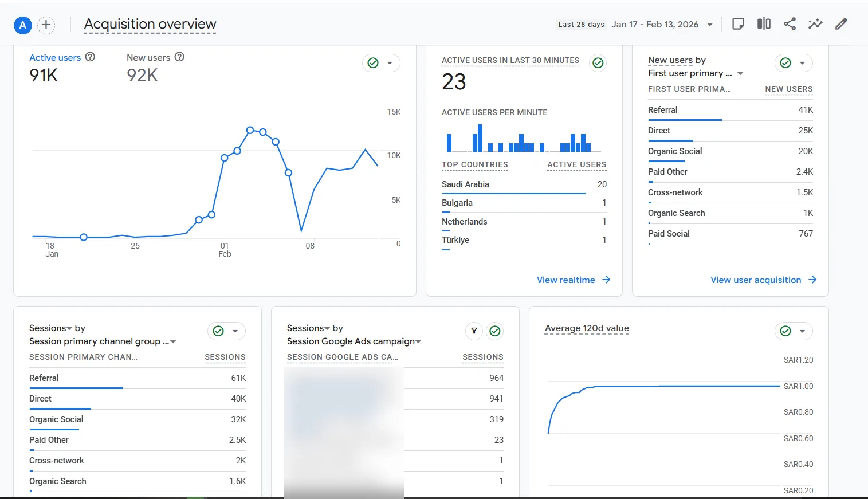Open the Insights sparkline icon

pos(815,24)
